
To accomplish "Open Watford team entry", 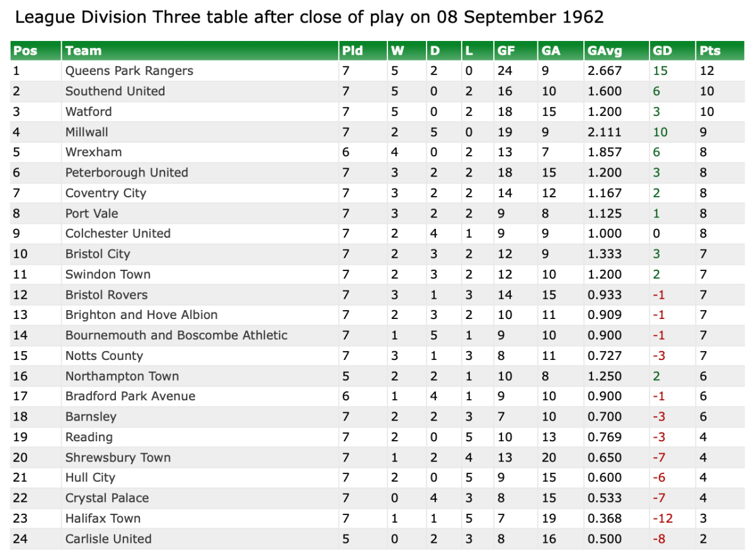I will click(x=89, y=112).
